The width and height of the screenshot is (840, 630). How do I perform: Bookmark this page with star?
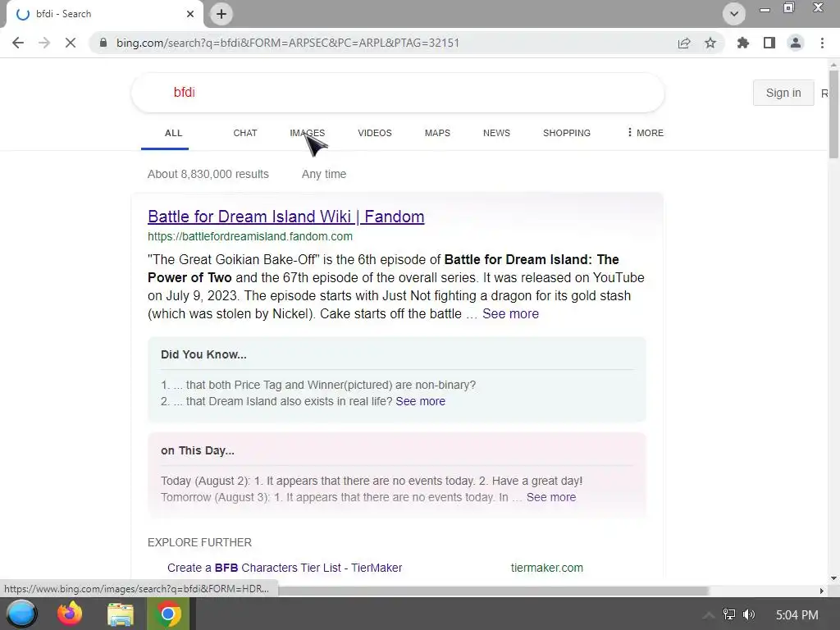pos(710,43)
